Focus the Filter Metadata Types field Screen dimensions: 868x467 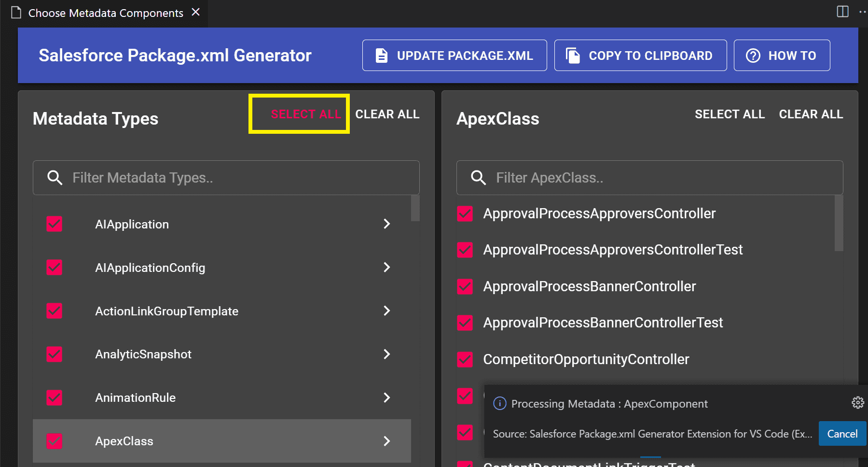pyautogui.click(x=226, y=178)
